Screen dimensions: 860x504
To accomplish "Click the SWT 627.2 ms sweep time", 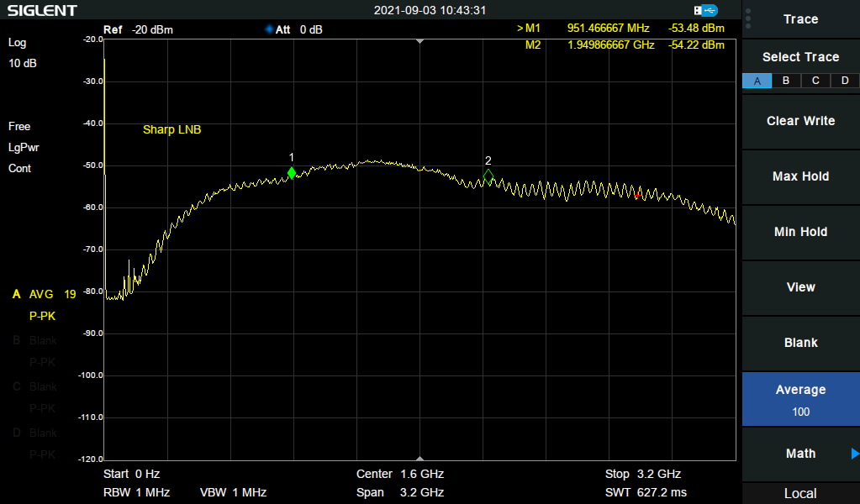I will pos(646,492).
